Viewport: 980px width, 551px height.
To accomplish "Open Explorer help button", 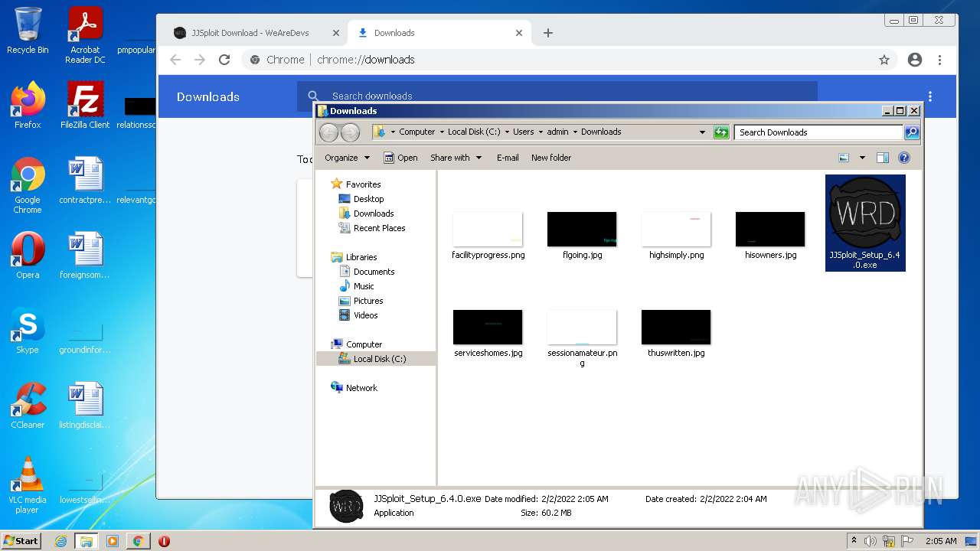I will (904, 158).
